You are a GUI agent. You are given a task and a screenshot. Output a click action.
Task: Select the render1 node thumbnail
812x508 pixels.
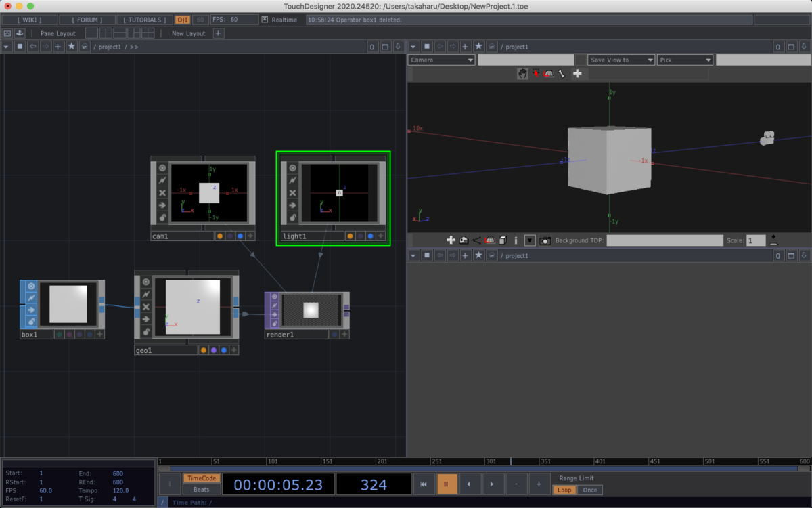[311, 310]
